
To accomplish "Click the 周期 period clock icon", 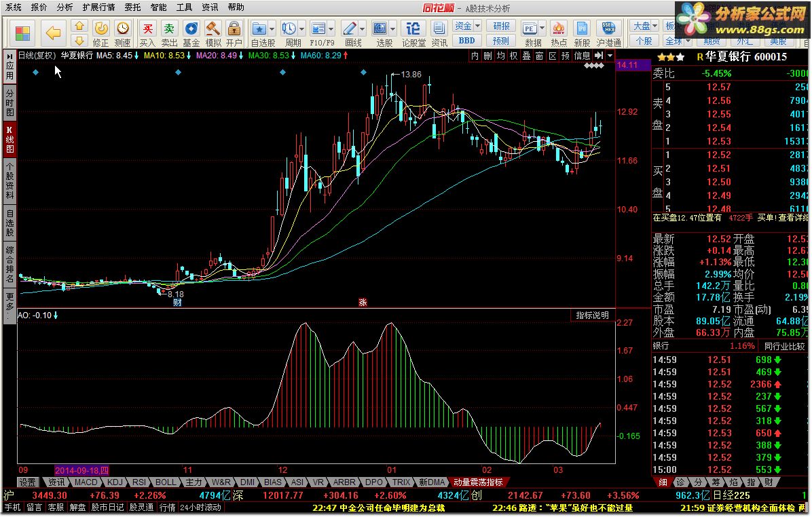I will tap(289, 28).
